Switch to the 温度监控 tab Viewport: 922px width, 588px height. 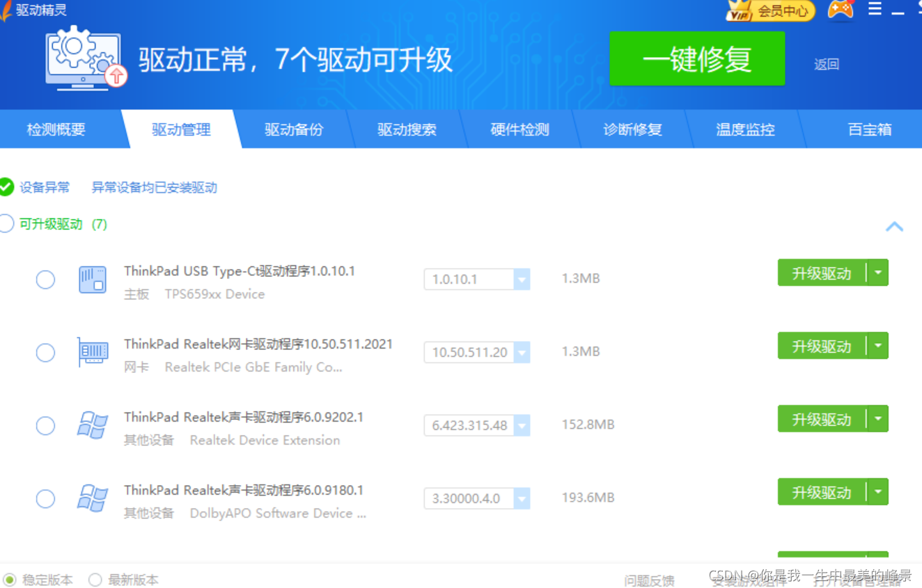745,129
